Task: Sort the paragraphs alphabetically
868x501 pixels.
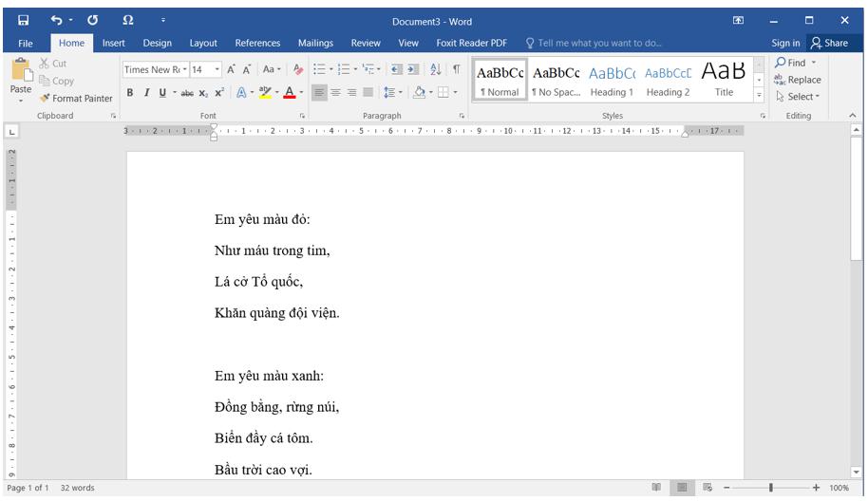Action: (x=436, y=69)
